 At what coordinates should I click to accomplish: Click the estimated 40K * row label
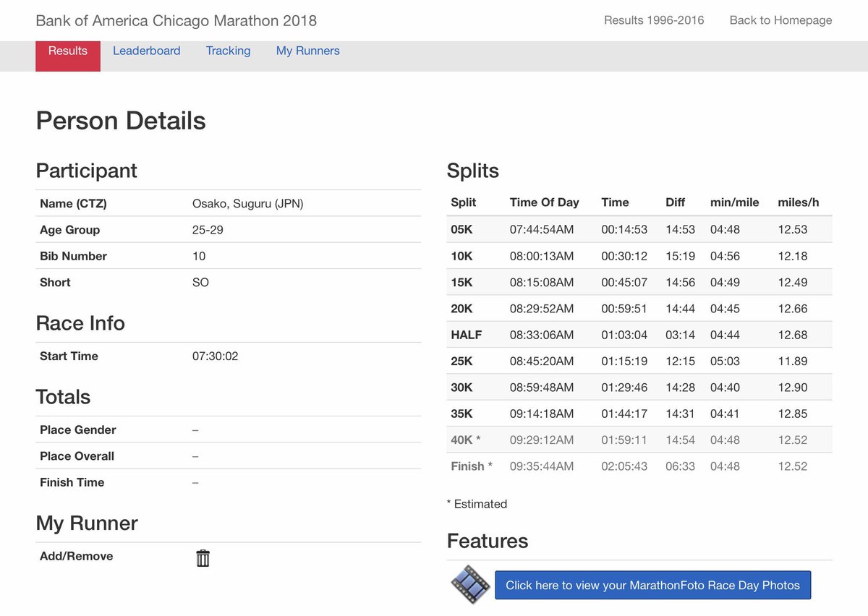466,440
